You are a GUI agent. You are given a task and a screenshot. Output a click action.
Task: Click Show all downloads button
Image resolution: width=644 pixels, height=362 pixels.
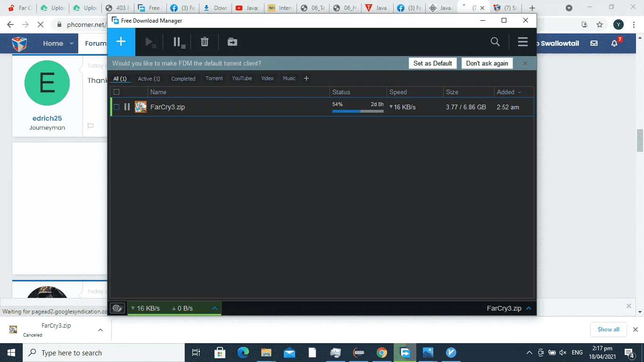tap(609, 329)
